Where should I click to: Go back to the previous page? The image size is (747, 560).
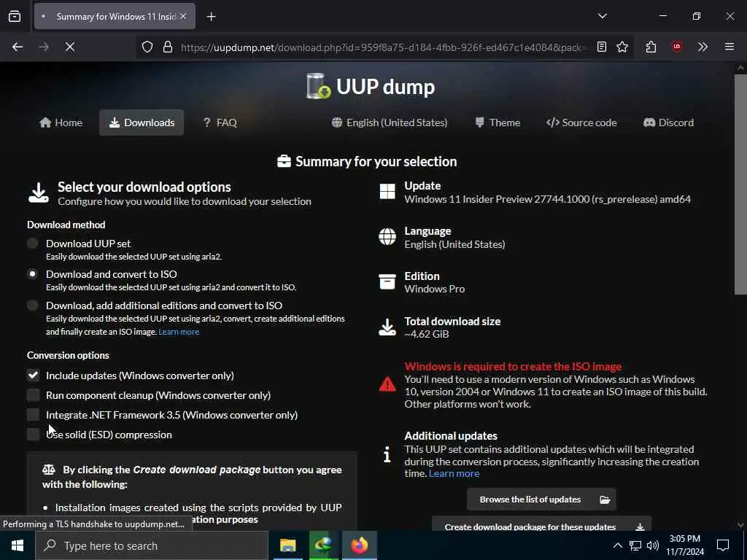pyautogui.click(x=18, y=47)
